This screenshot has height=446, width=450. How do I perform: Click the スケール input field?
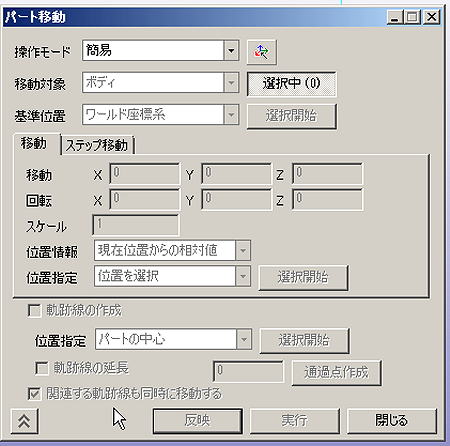point(135,225)
